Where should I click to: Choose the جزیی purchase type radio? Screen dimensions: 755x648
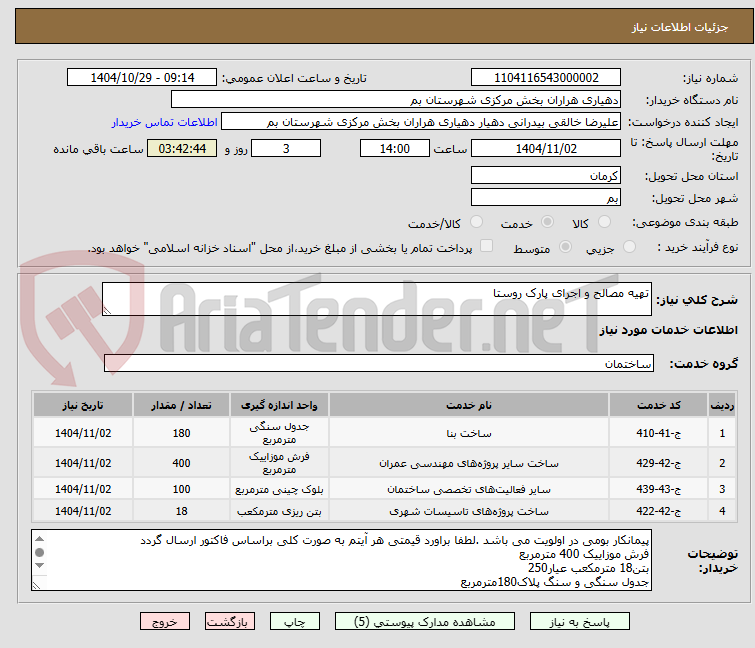tap(629, 247)
